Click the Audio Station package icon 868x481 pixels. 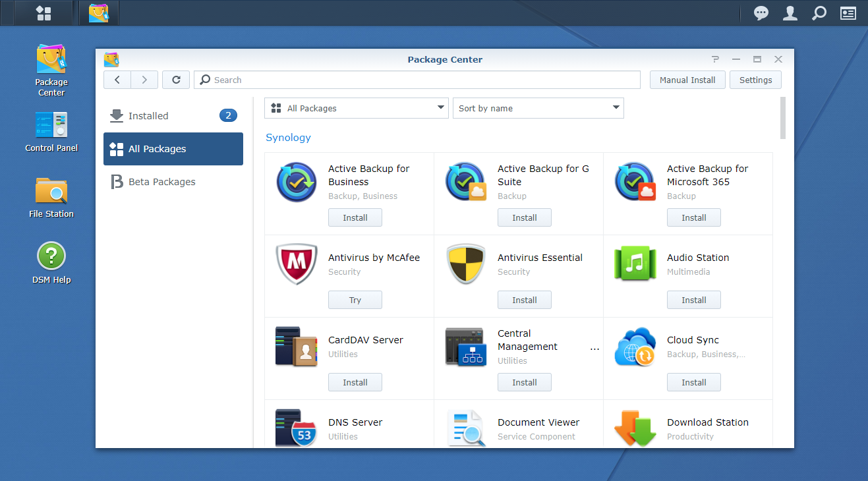point(635,265)
